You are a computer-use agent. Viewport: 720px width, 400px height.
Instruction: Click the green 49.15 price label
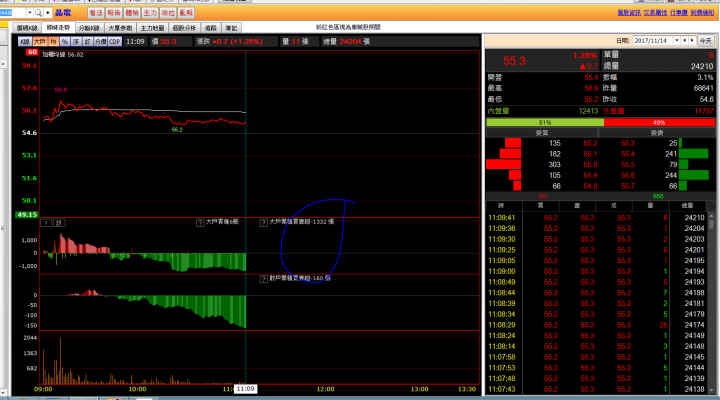[26, 214]
